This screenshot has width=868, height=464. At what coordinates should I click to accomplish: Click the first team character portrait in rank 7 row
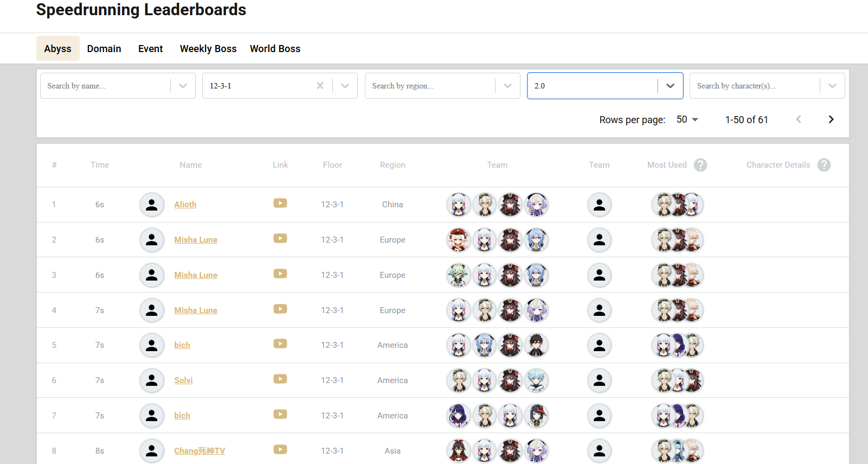pos(459,416)
